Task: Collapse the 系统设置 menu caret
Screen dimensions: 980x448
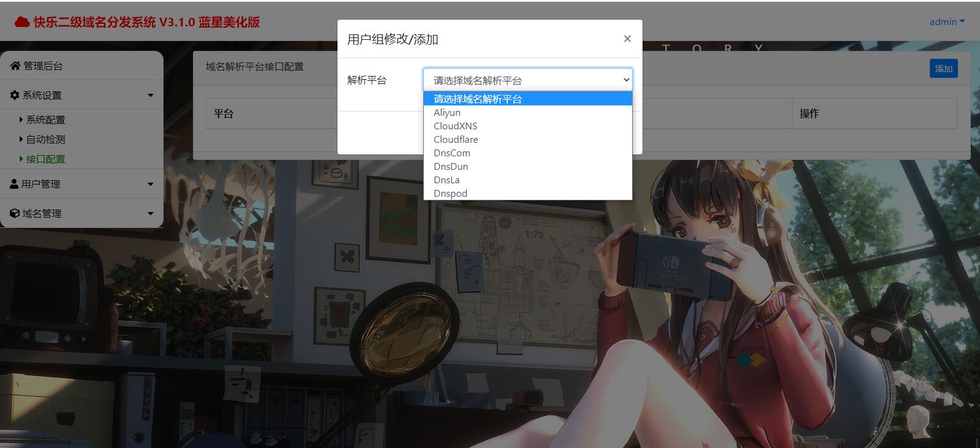Action: pyautogui.click(x=150, y=95)
